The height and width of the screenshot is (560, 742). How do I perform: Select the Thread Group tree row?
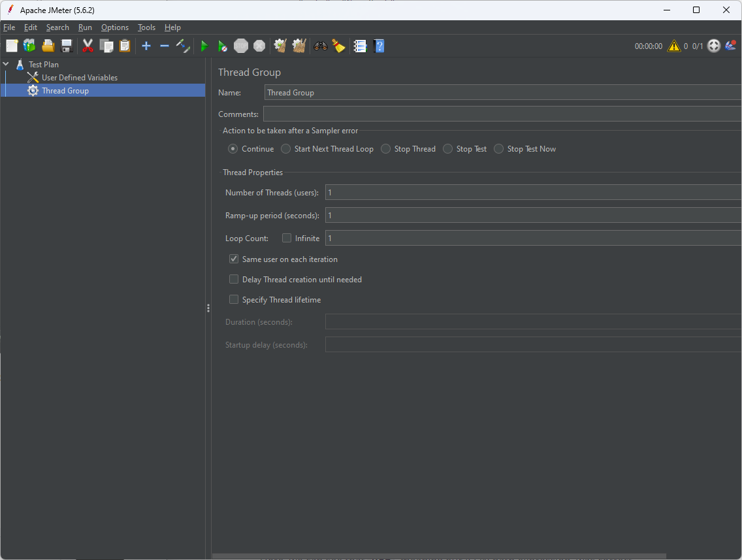[x=103, y=90]
